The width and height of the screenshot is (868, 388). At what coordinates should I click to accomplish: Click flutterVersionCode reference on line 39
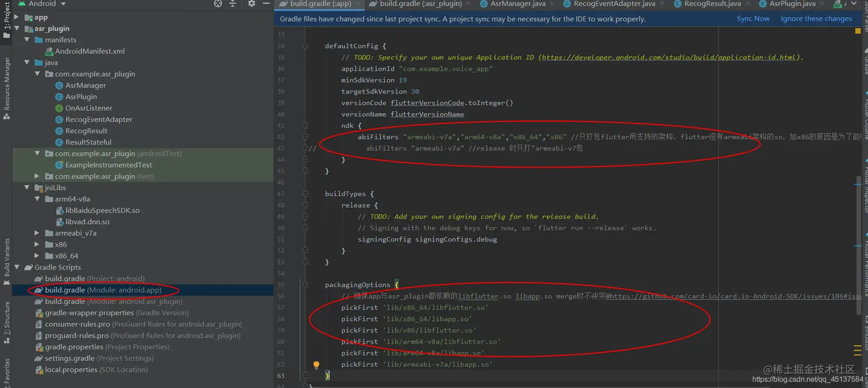tap(427, 103)
